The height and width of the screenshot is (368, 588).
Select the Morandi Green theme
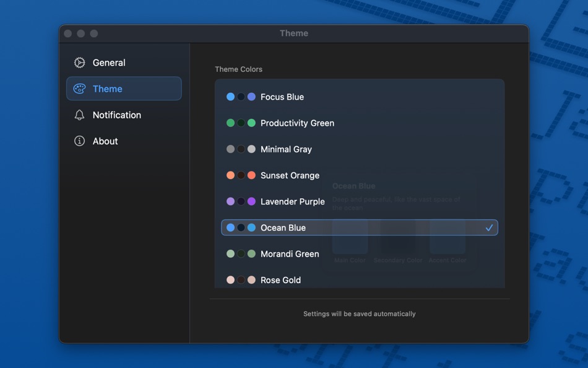click(360, 254)
